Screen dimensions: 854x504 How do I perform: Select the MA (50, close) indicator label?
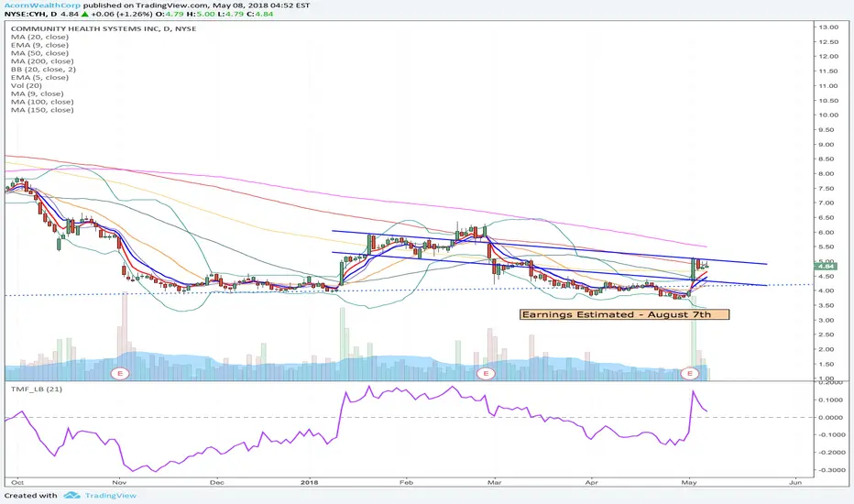click(39, 53)
